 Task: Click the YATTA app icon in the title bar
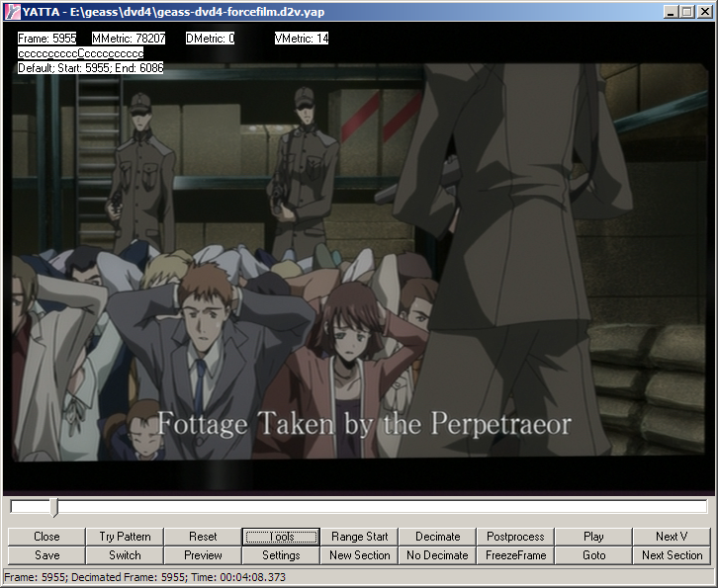12,12
